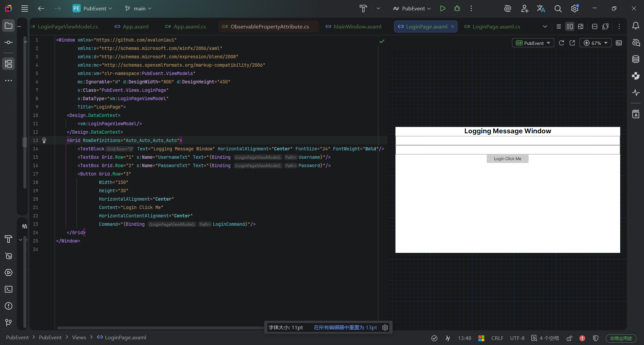Open the Git tool window
644x345 pixels.
(x=9, y=323)
